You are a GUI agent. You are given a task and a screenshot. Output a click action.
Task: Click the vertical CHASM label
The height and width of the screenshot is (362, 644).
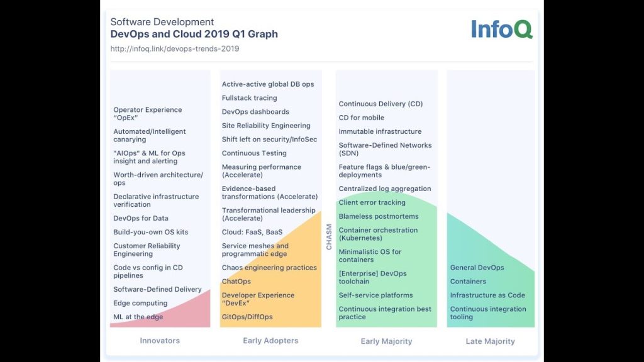coord(329,237)
